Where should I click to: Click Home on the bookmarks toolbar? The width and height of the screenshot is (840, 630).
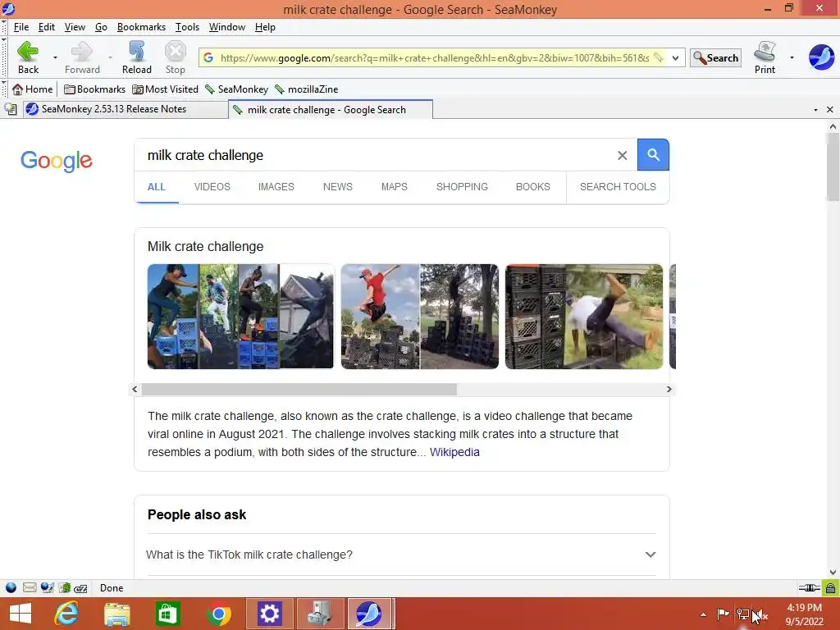[33, 89]
